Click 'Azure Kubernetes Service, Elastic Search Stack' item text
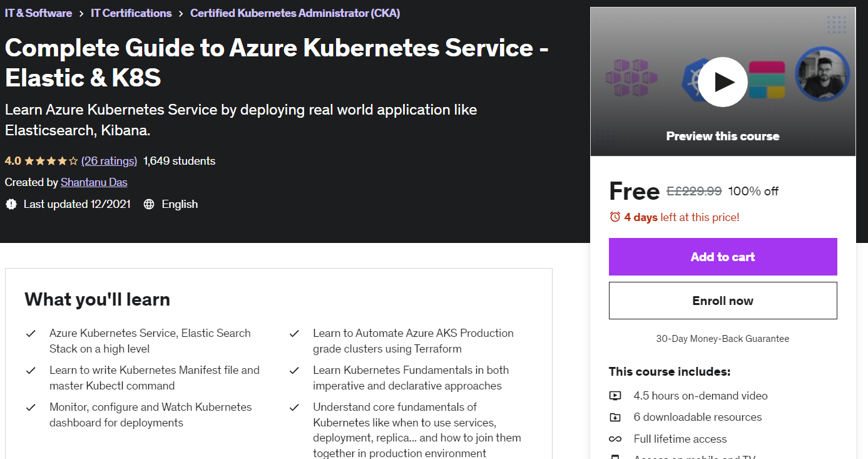Image resolution: width=868 pixels, height=459 pixels. point(150,341)
